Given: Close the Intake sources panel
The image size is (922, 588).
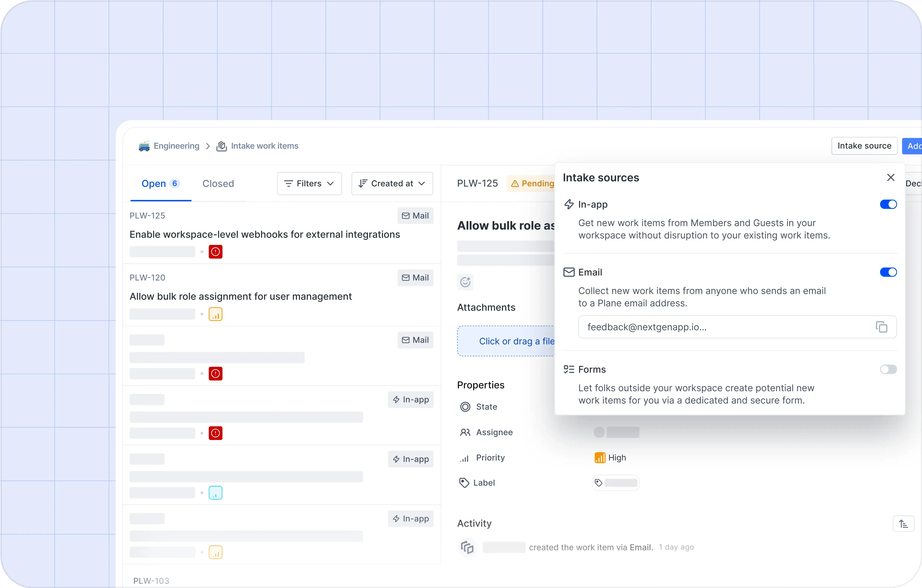Looking at the screenshot, I should pos(891,178).
